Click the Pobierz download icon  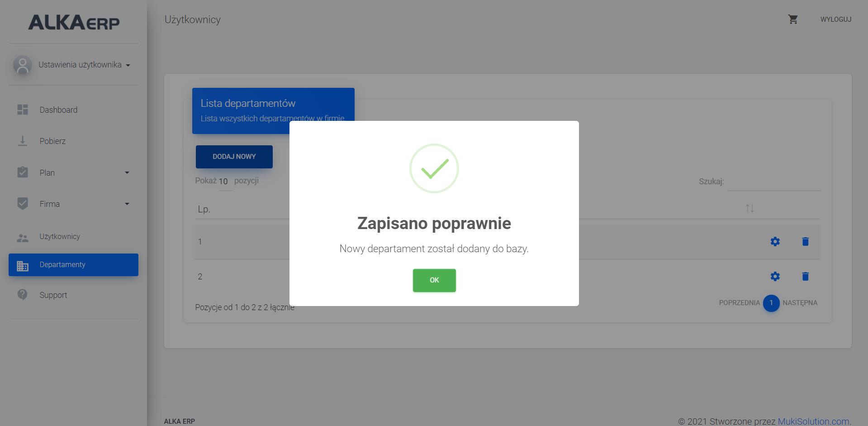pos(23,141)
